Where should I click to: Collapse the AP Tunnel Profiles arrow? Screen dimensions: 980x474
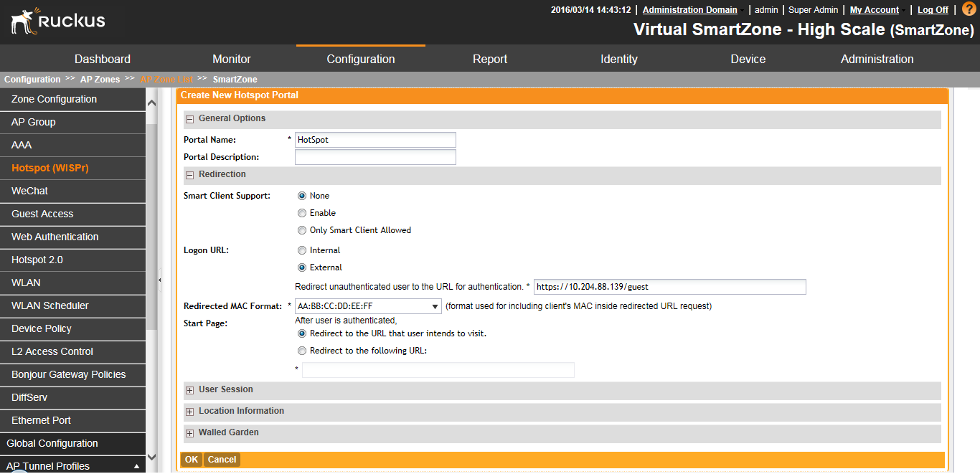136,466
